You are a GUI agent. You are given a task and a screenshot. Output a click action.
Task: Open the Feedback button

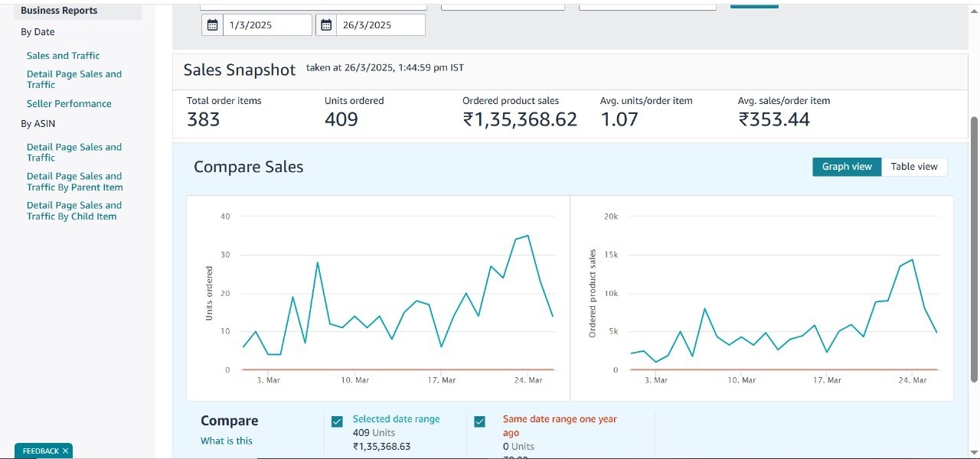click(40, 451)
